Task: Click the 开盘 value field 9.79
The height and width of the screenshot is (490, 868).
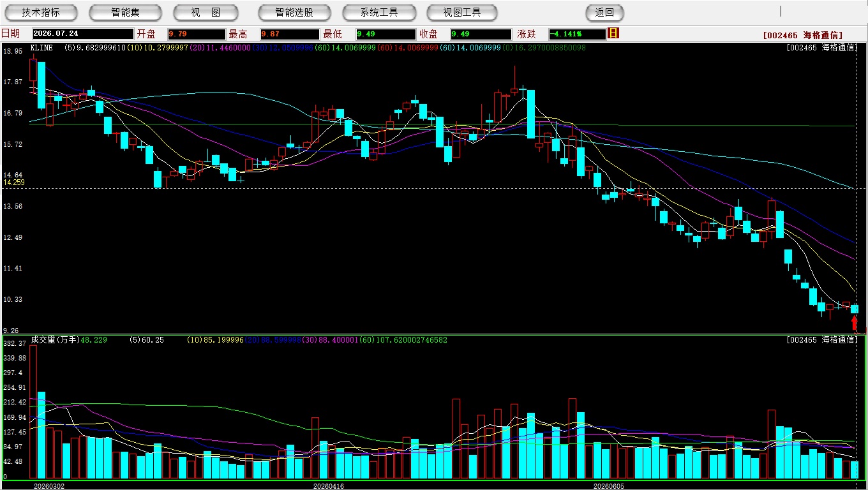Action: (x=197, y=34)
